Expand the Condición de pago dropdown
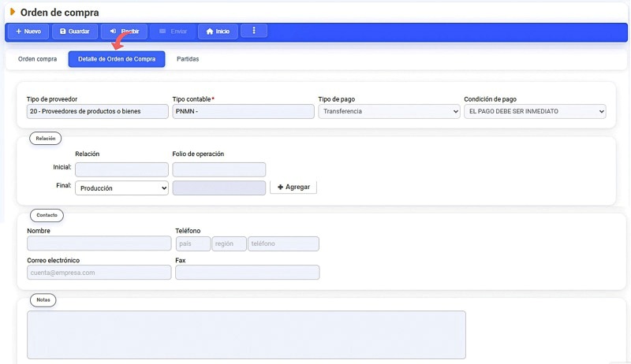The height and width of the screenshot is (364, 631). click(535, 112)
